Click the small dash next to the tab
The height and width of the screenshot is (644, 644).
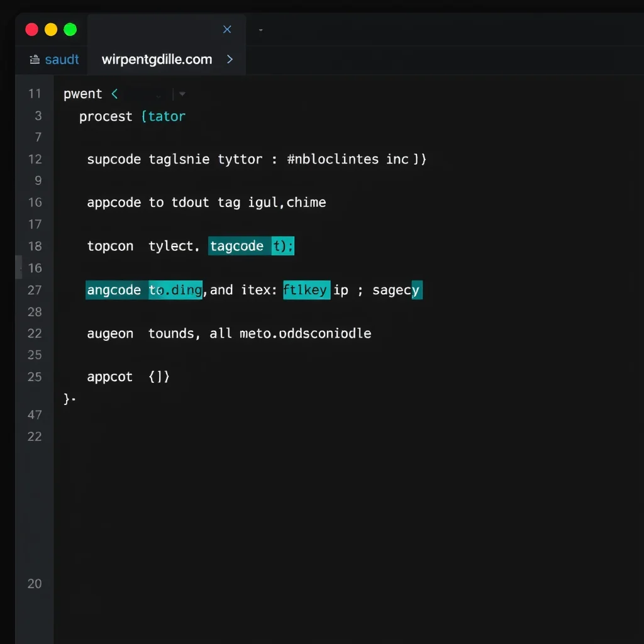(261, 30)
